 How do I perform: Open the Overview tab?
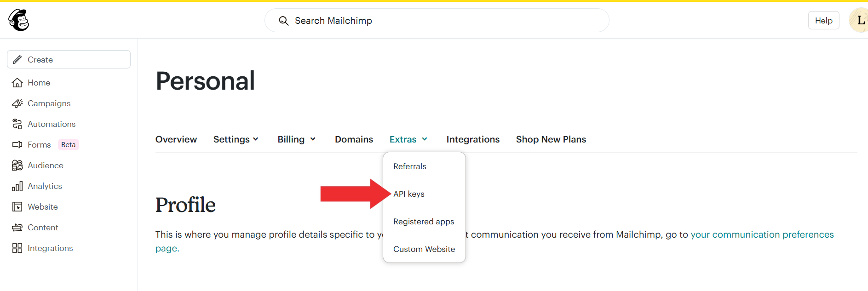(x=176, y=139)
